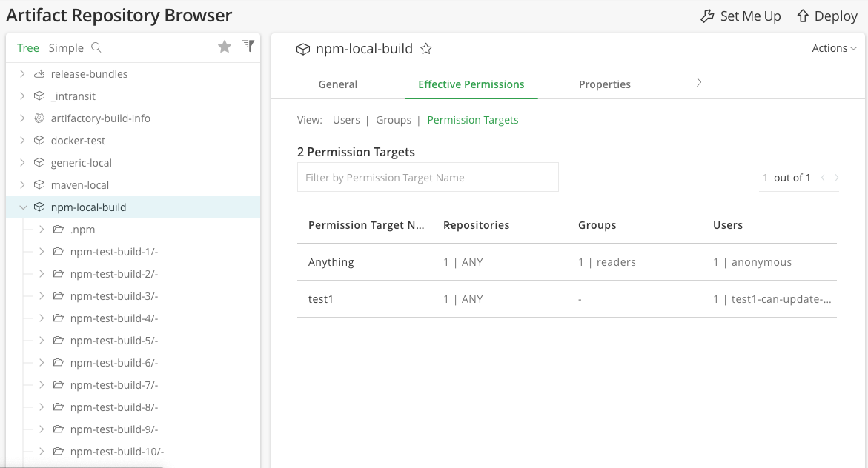Go to the previous results page arrow
868x468 pixels.
tap(824, 178)
